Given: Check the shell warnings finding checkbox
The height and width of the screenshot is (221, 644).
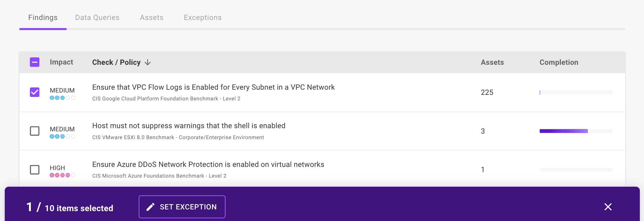Looking at the screenshot, I should 35,131.
